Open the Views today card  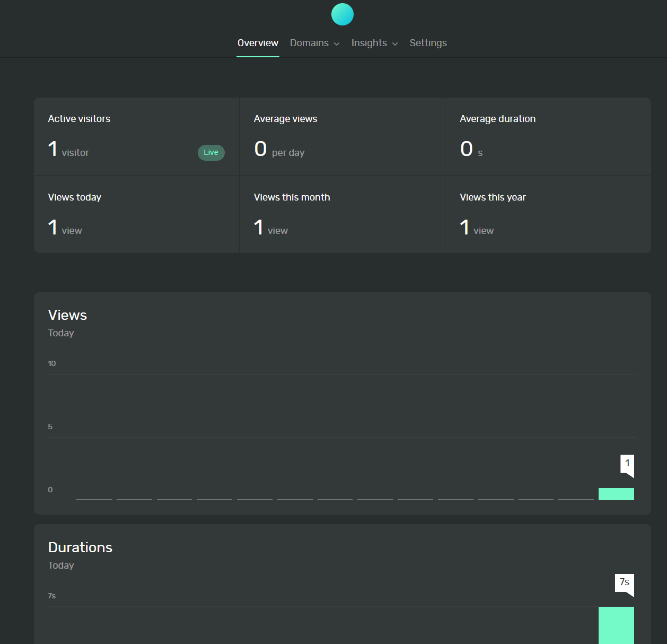tap(136, 214)
